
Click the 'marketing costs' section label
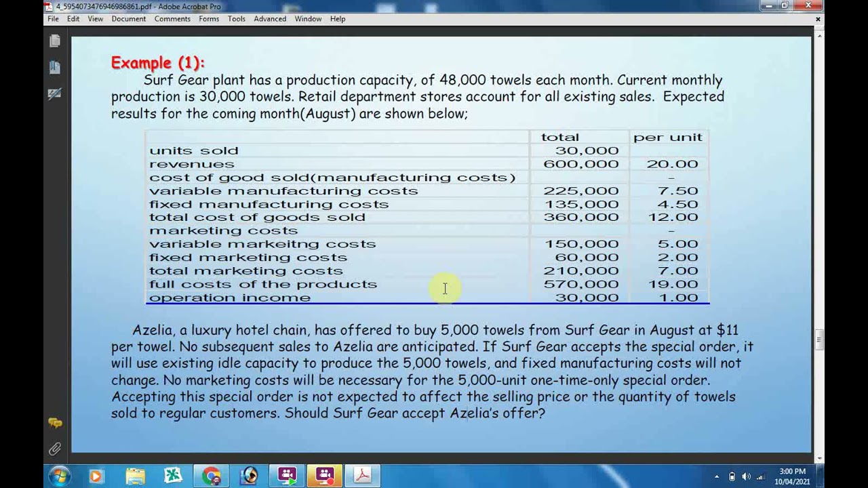[x=224, y=230]
